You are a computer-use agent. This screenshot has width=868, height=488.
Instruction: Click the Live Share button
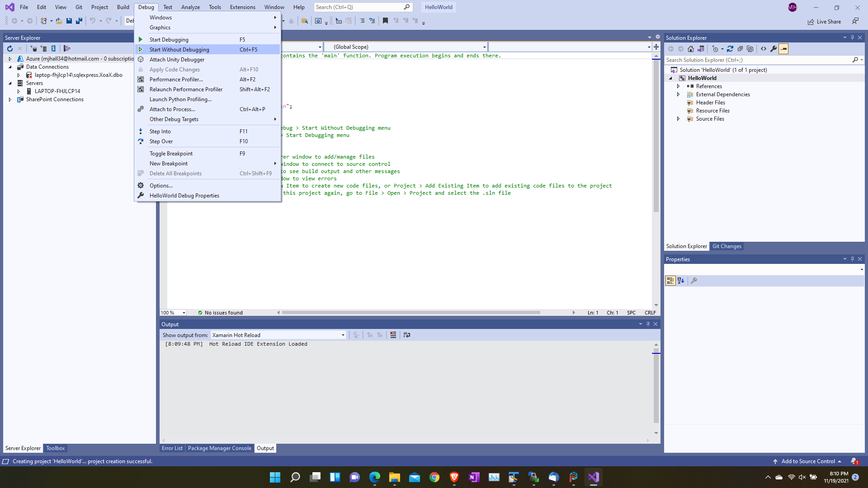(825, 21)
